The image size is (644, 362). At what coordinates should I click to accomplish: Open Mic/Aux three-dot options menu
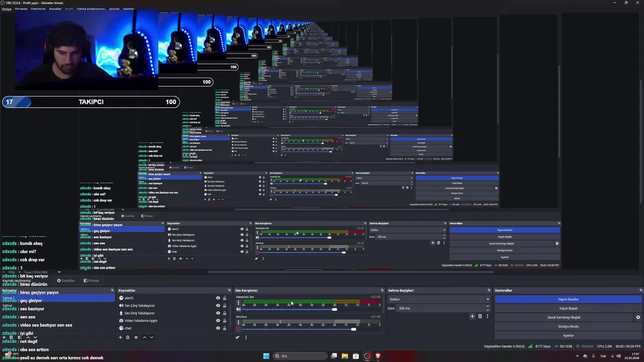click(238, 323)
